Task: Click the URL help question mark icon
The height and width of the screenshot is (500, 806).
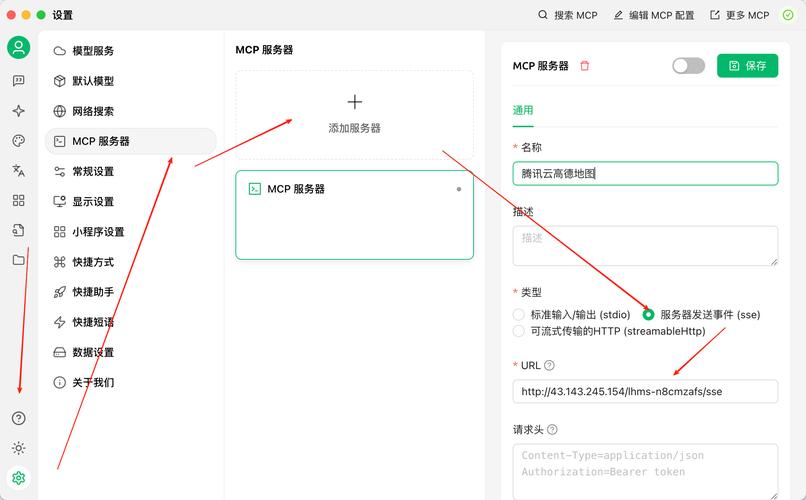Action: point(549,366)
